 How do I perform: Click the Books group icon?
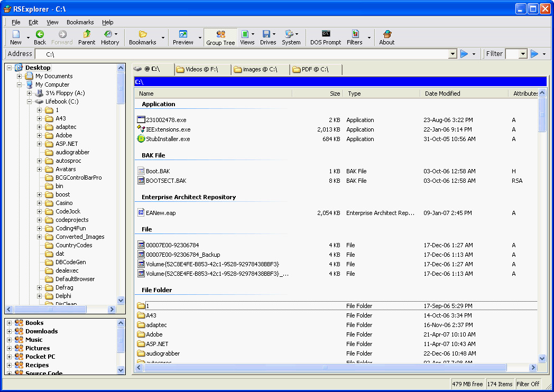coord(19,322)
